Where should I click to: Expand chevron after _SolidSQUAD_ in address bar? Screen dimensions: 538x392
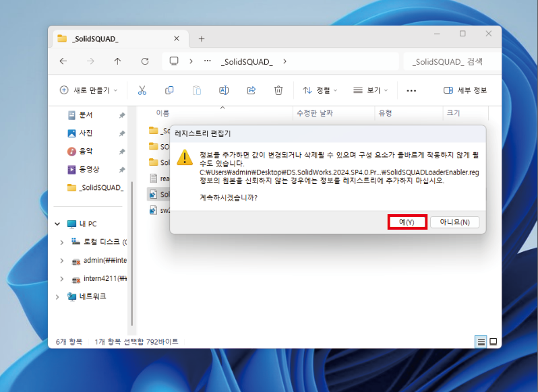[285, 61]
